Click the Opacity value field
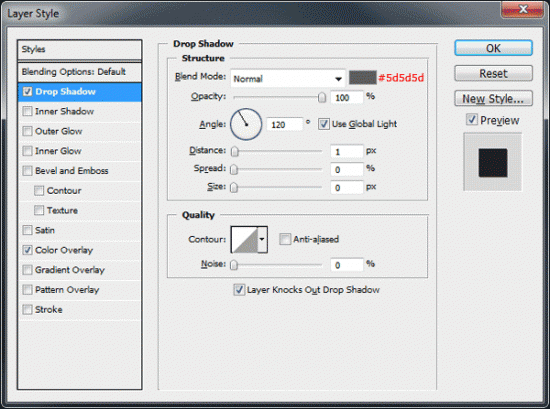 pyautogui.click(x=346, y=98)
